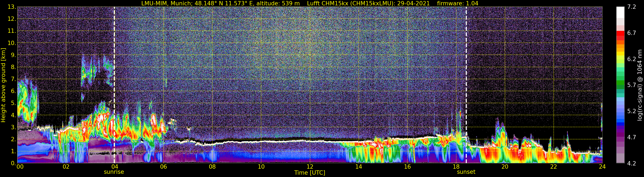
Task: Click the colorbar value "6.2"
Action: click(x=632, y=59)
